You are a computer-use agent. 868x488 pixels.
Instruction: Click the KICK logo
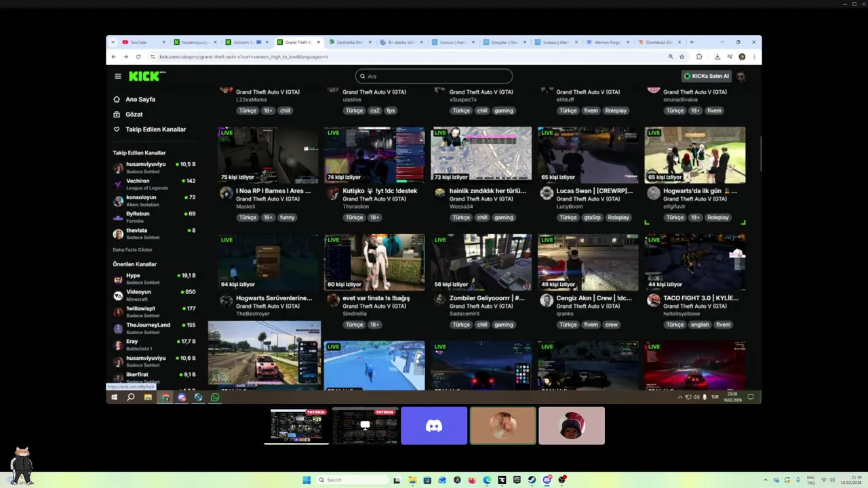tap(146, 77)
